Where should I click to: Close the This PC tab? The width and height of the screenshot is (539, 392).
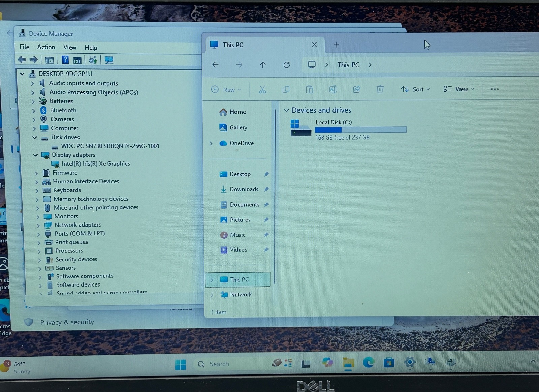(314, 44)
